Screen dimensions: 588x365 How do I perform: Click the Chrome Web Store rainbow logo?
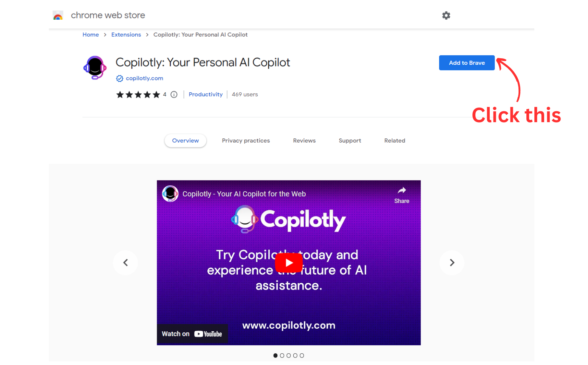pos(58,16)
